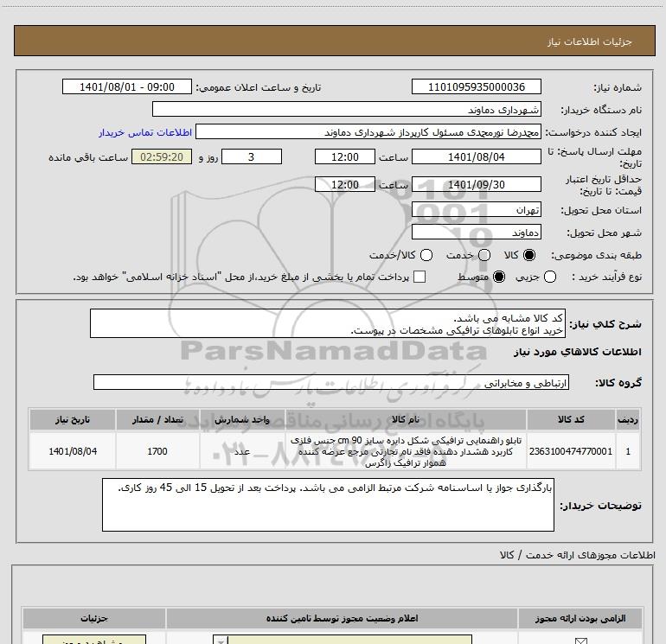
Task: Click the remaining days field showing 3
Action: [252, 156]
